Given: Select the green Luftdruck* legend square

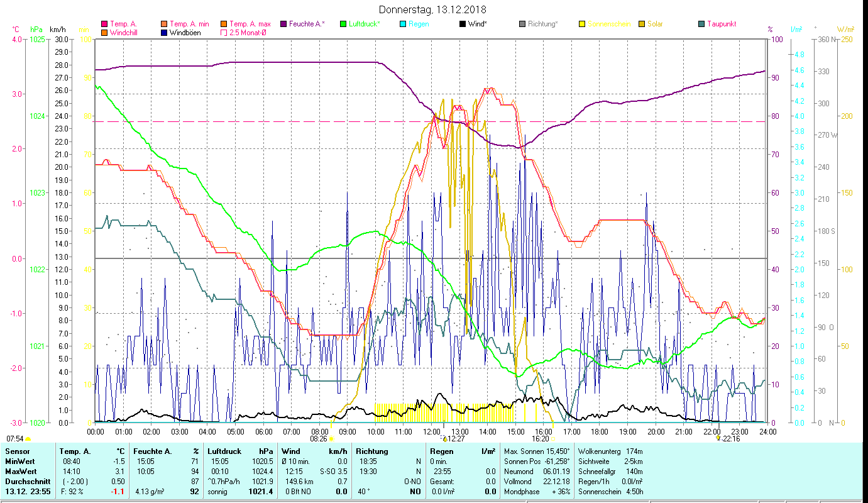Looking at the screenshot, I should (x=343, y=24).
